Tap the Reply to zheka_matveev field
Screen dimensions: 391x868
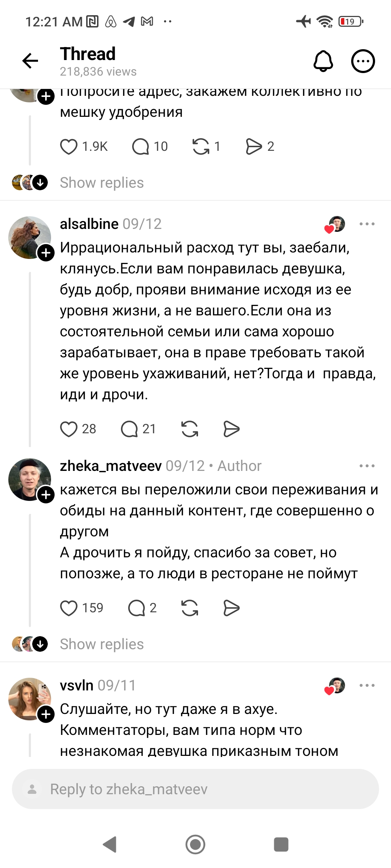click(195, 789)
